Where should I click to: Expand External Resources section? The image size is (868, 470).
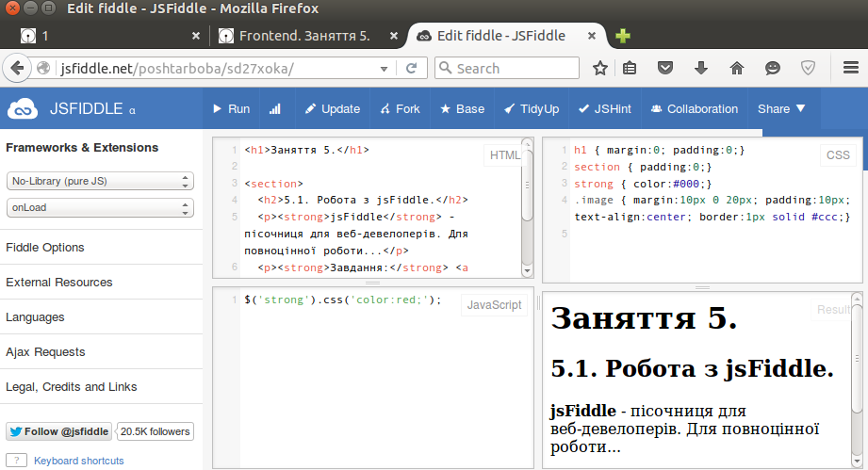(59, 282)
